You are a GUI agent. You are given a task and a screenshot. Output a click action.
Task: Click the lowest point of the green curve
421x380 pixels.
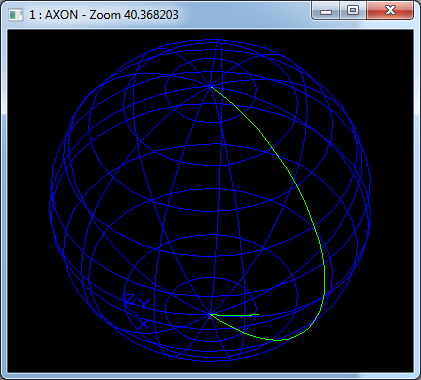tap(278, 340)
